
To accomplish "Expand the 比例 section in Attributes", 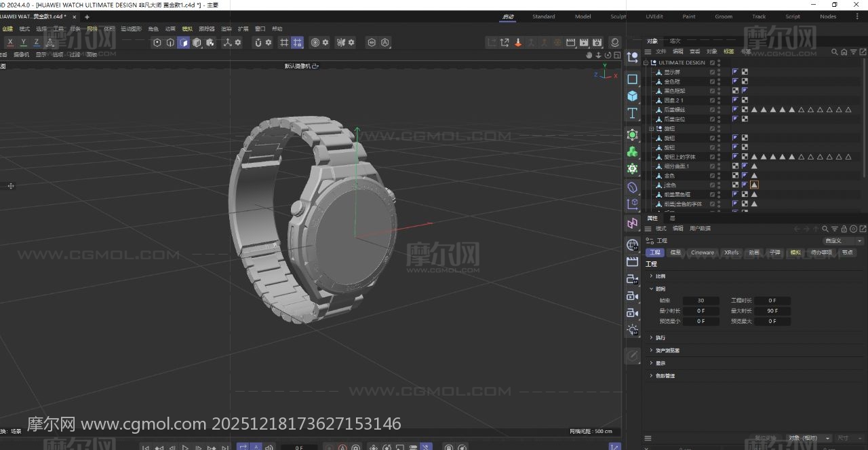I will click(x=652, y=276).
